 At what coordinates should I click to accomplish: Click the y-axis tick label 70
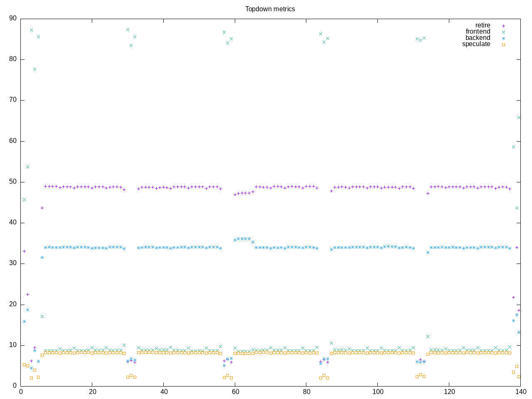click(12, 100)
